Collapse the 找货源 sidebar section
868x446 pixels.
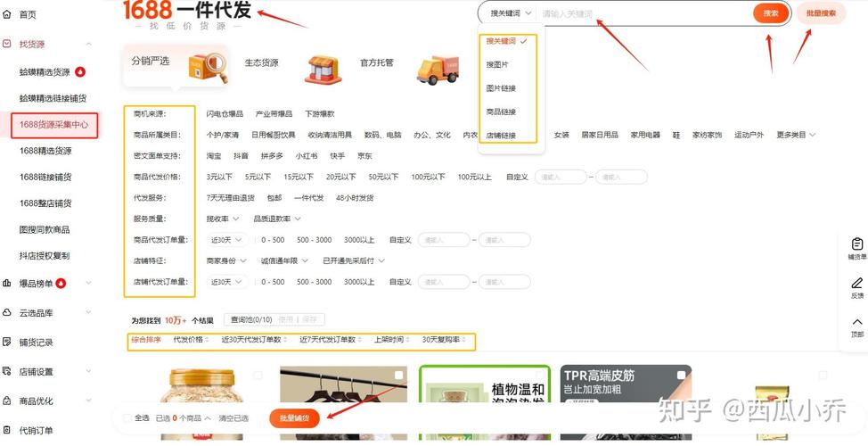click(88, 44)
